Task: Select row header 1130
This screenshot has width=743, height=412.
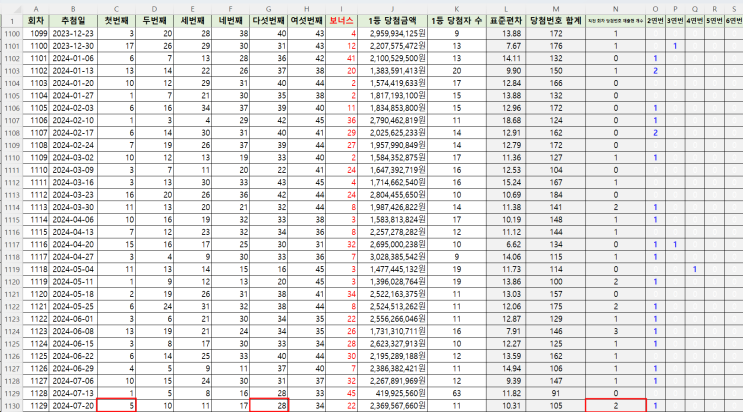Action: pos(12,406)
